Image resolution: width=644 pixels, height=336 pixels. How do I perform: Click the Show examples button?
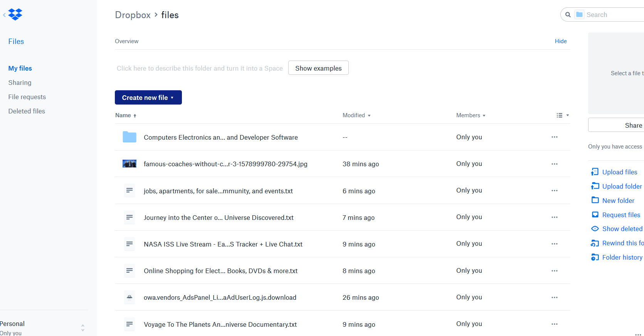[x=318, y=68]
